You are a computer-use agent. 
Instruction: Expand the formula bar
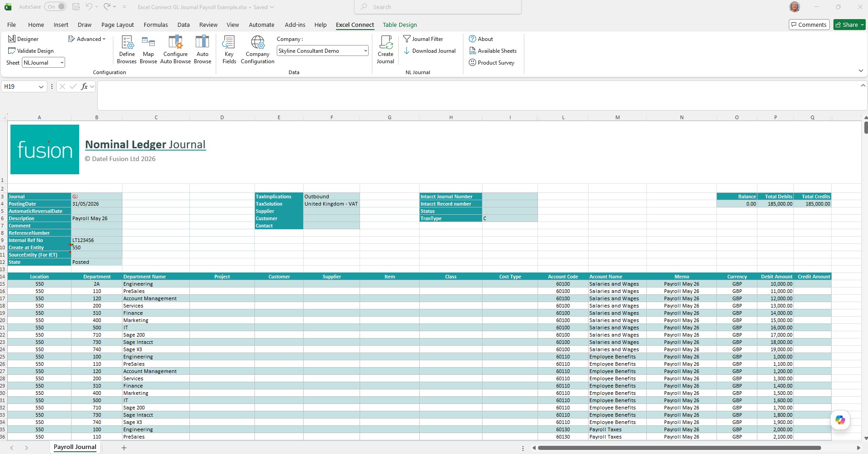pyautogui.click(x=863, y=86)
